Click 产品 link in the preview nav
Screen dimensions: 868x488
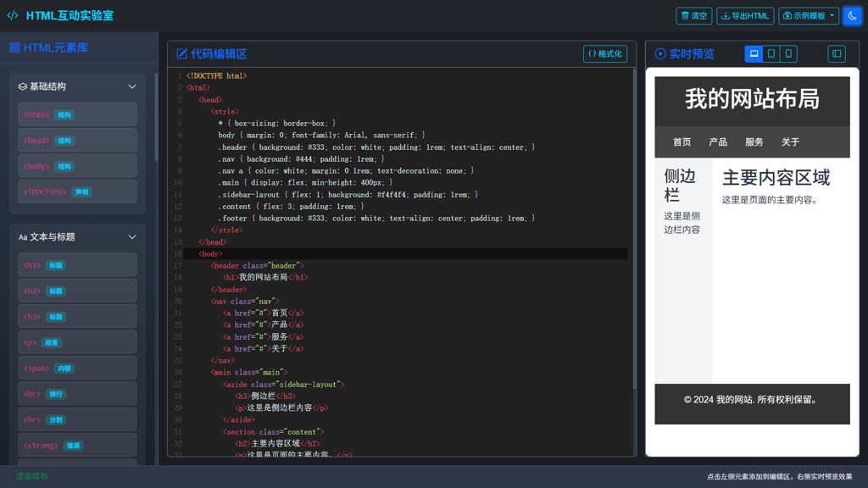[718, 142]
